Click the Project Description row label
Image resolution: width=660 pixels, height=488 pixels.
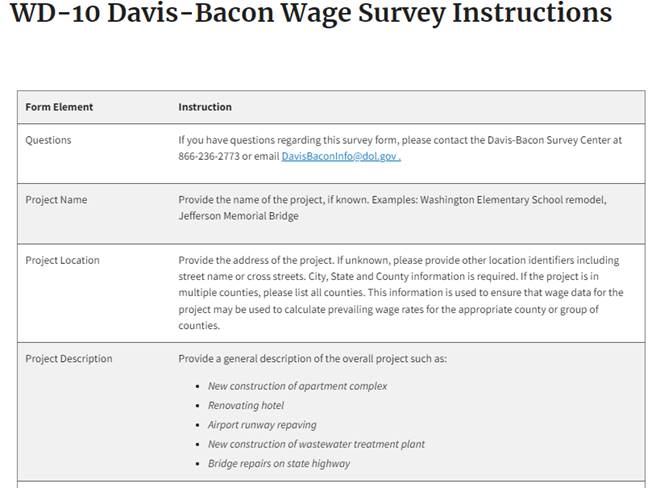69,359
